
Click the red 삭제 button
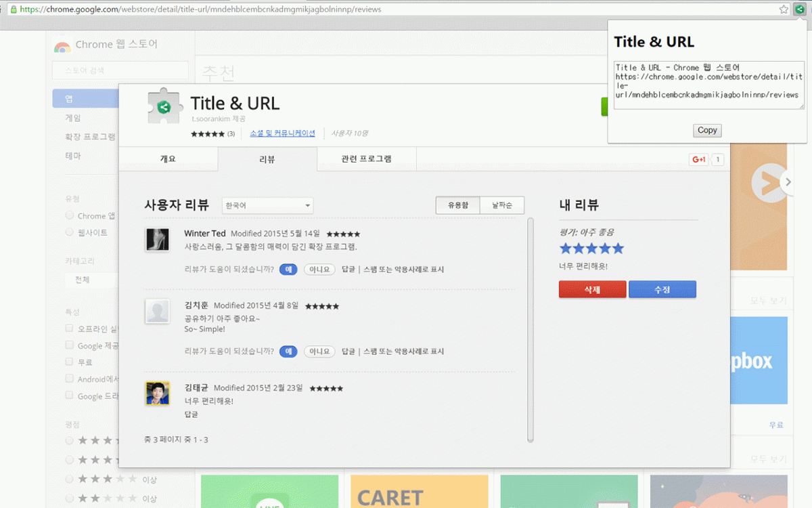(592, 290)
